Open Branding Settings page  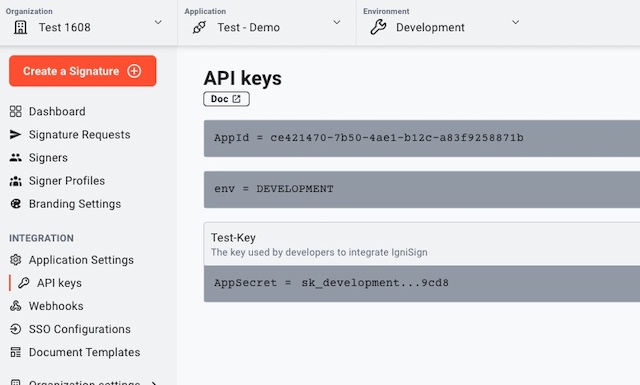click(x=75, y=204)
